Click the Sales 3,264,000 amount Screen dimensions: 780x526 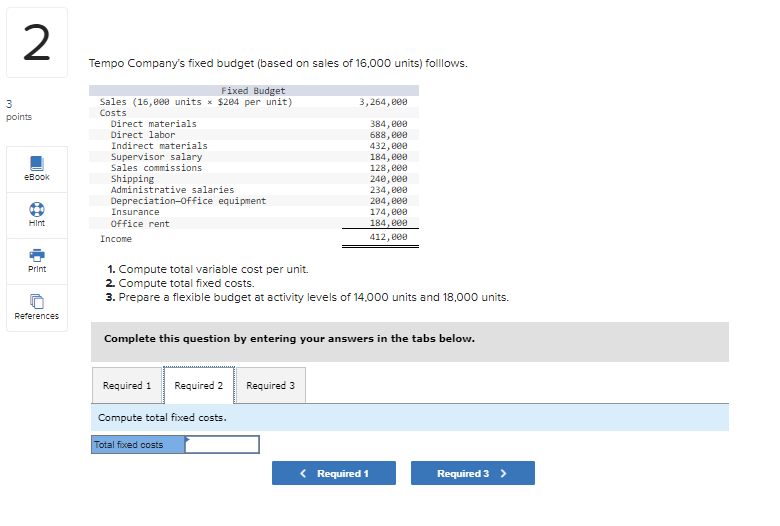coord(384,102)
